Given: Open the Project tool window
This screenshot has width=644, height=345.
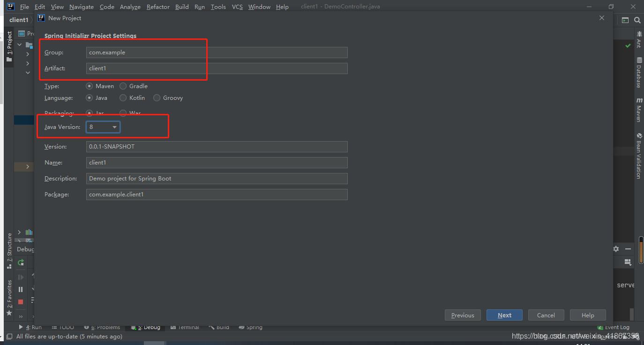Looking at the screenshot, I should pyautogui.click(x=9, y=47).
